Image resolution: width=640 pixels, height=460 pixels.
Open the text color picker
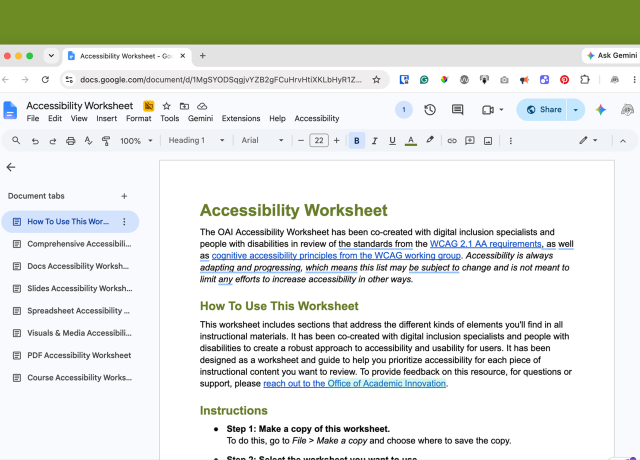pyautogui.click(x=411, y=141)
